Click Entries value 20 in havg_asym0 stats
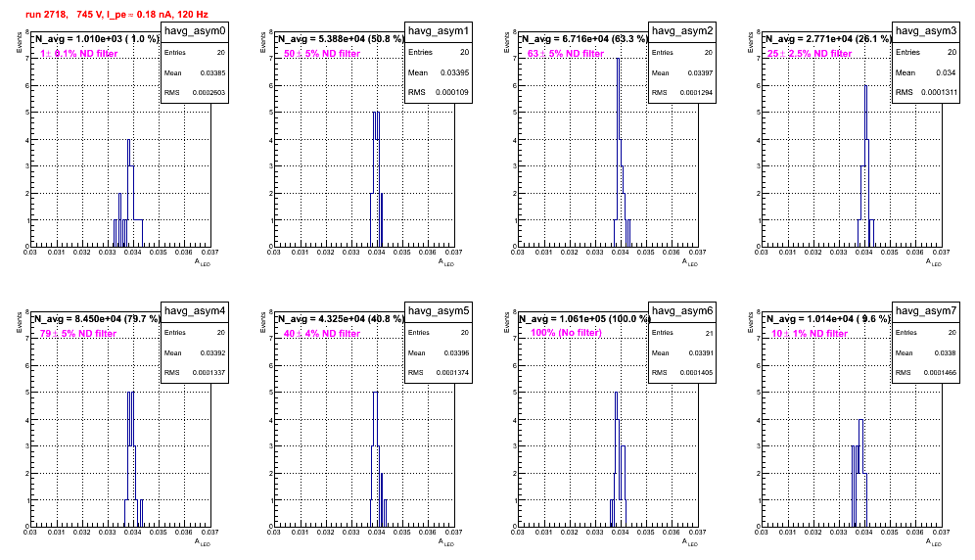 pos(221,53)
